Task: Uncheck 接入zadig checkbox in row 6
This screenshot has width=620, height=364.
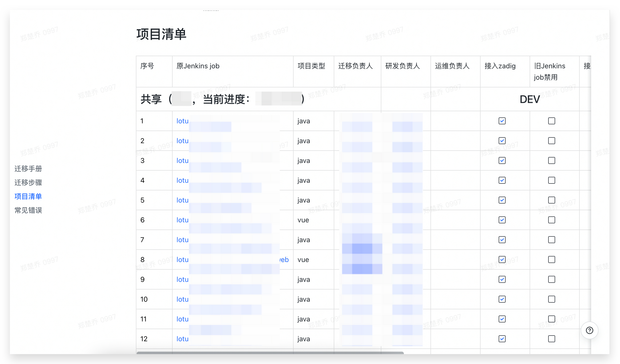Action: pos(502,220)
